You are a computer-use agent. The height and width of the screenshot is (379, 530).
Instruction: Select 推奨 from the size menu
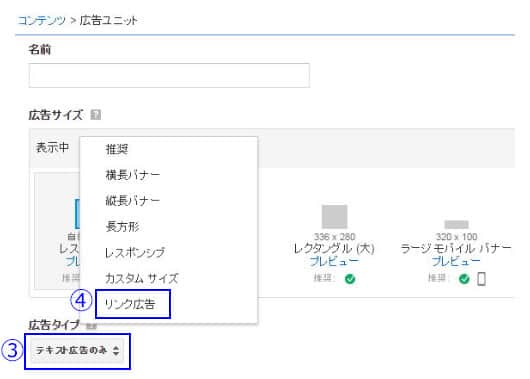coord(117,149)
